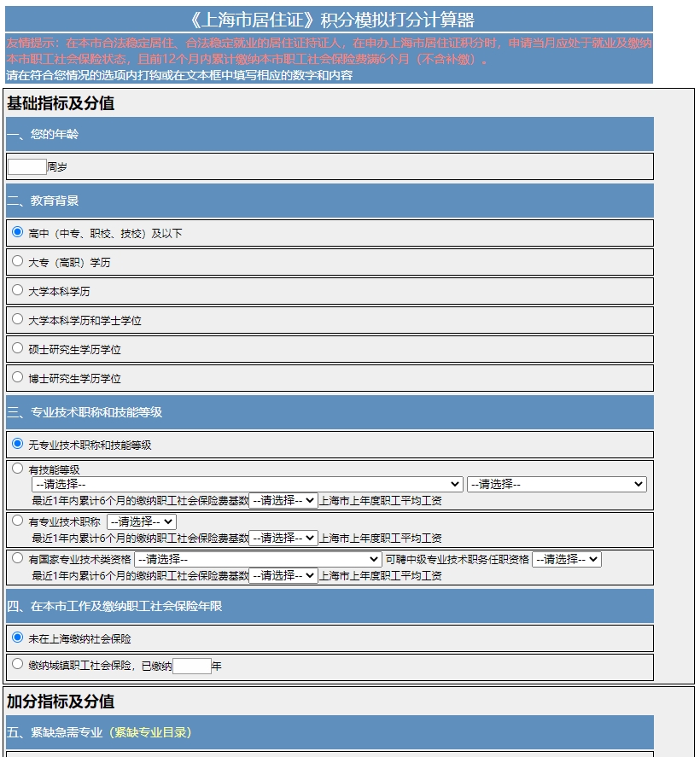Click the 加分指标及分值 heading

click(61, 701)
